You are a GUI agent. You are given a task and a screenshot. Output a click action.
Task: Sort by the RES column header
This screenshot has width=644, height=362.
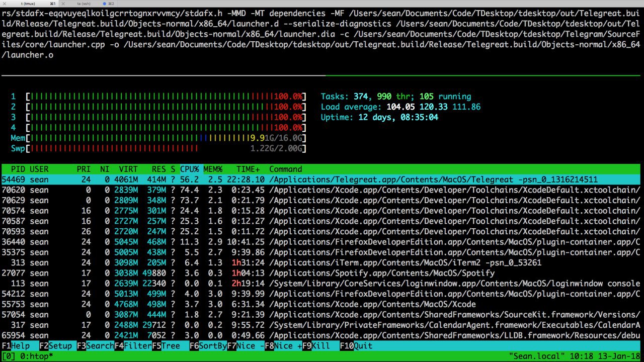[x=159, y=169]
